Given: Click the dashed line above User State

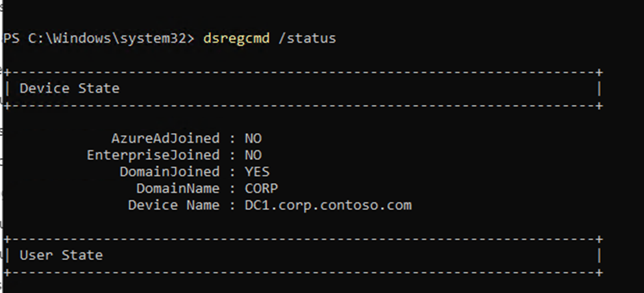Looking at the screenshot, I should click(x=301, y=239).
